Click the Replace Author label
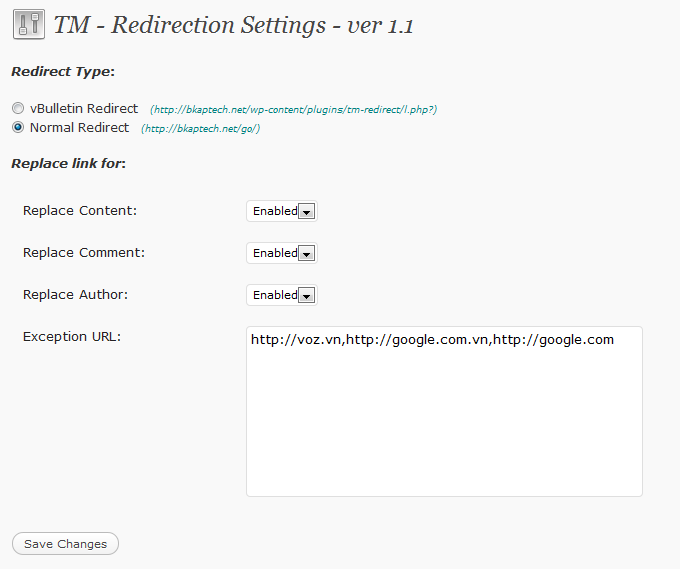The height and width of the screenshot is (569, 680). 75,295
